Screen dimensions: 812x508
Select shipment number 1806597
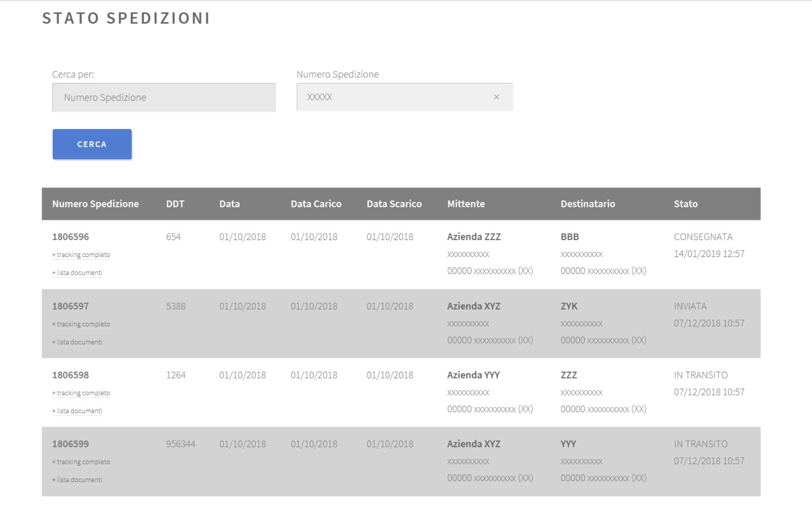click(x=71, y=306)
